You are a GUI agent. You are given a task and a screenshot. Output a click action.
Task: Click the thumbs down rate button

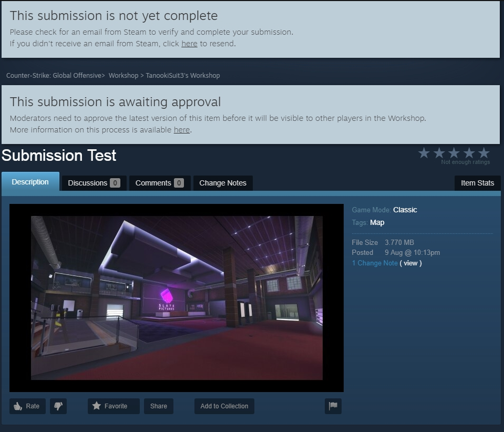[x=58, y=406]
